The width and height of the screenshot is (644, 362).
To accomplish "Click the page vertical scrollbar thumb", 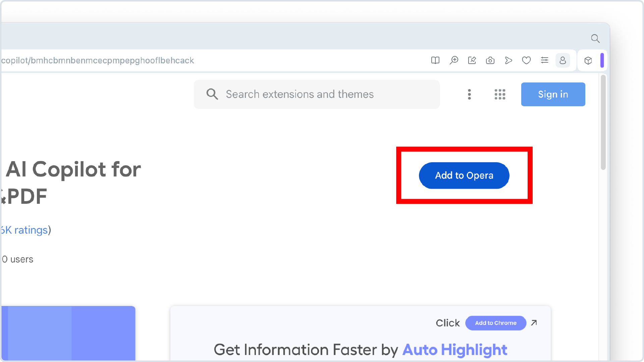I will pyautogui.click(x=603, y=122).
